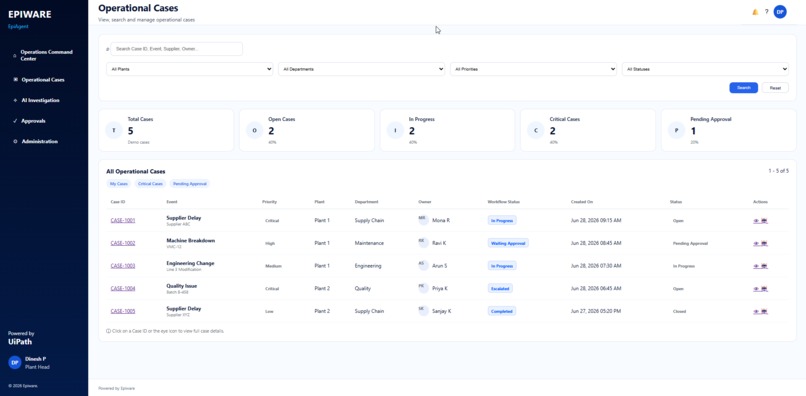The width and height of the screenshot is (806, 396).
Task: View CASE-1005 details with eye icon
Action: 757,311
